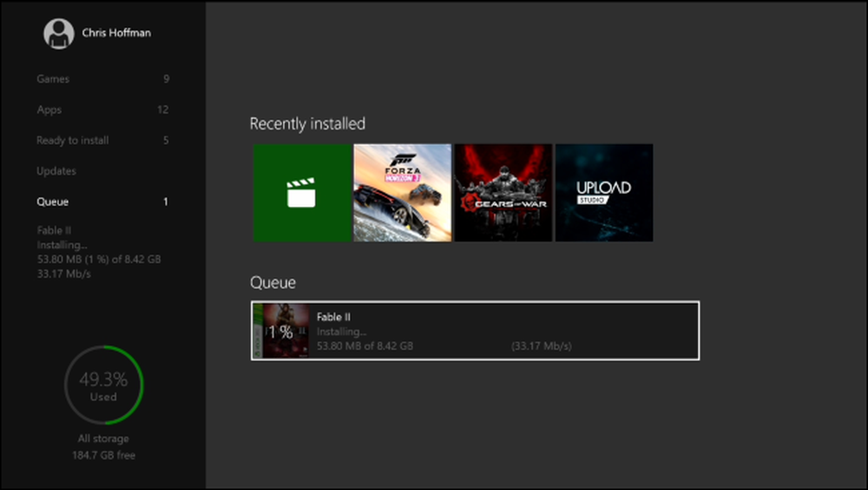
Task: Open the Upload Studio app tile
Action: [x=604, y=193]
